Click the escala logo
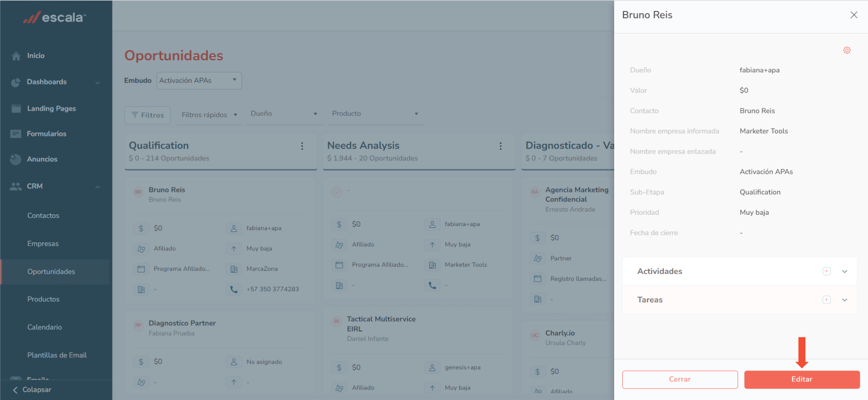 pyautogui.click(x=54, y=18)
